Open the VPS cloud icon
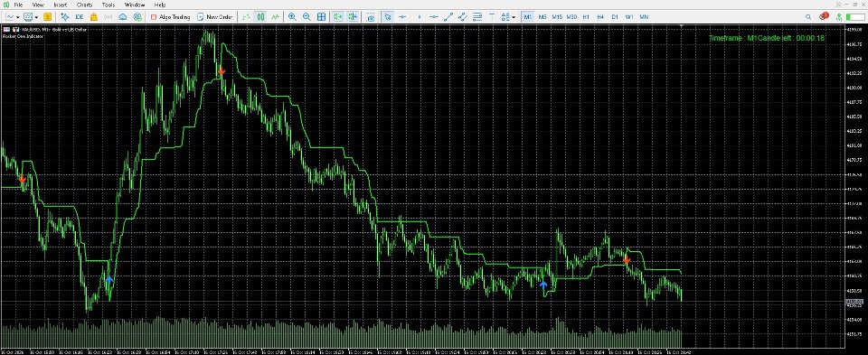This screenshot has width=868, height=355. (122, 16)
